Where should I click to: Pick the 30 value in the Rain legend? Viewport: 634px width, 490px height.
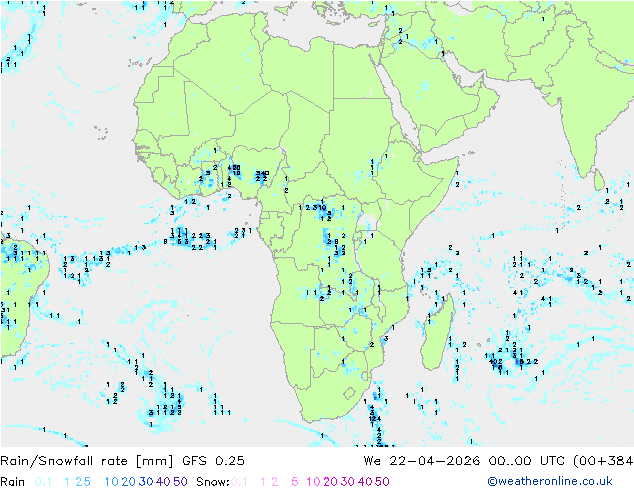click(146, 482)
